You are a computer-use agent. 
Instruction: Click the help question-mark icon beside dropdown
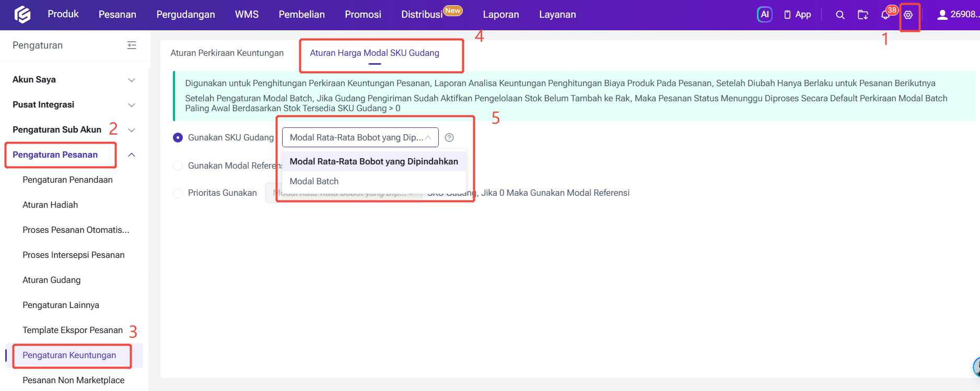point(449,137)
